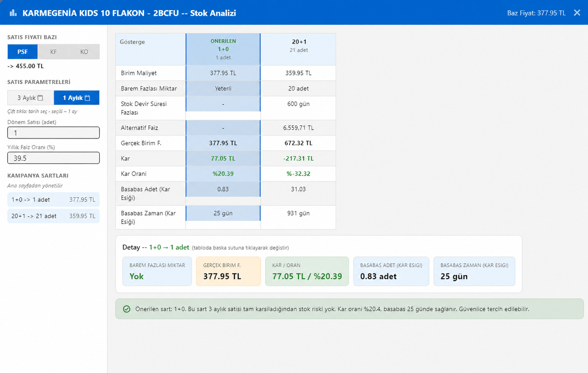The width and height of the screenshot is (588, 373).
Task: Click the -217.31 TL Kar cell
Action: (298, 158)
